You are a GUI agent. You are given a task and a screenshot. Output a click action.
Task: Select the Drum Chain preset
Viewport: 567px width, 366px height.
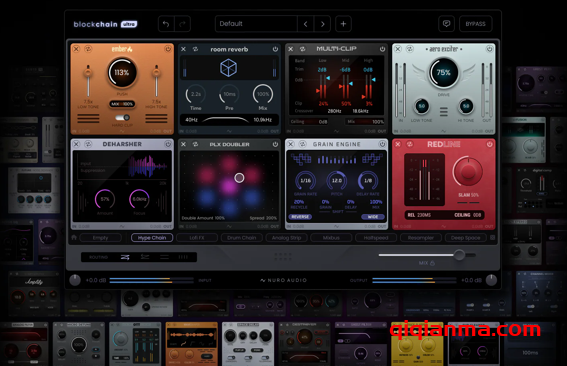tap(242, 238)
